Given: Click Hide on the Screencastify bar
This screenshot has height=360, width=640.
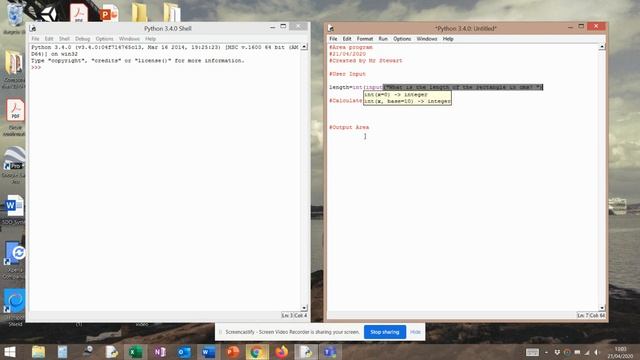Looking at the screenshot, I should [415, 332].
